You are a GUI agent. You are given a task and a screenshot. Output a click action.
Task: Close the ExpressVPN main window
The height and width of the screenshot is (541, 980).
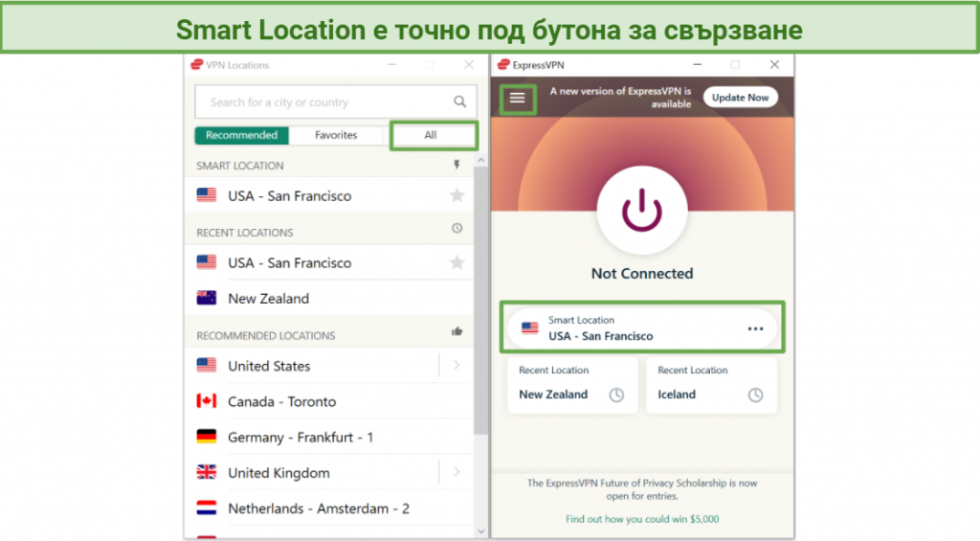click(x=774, y=64)
